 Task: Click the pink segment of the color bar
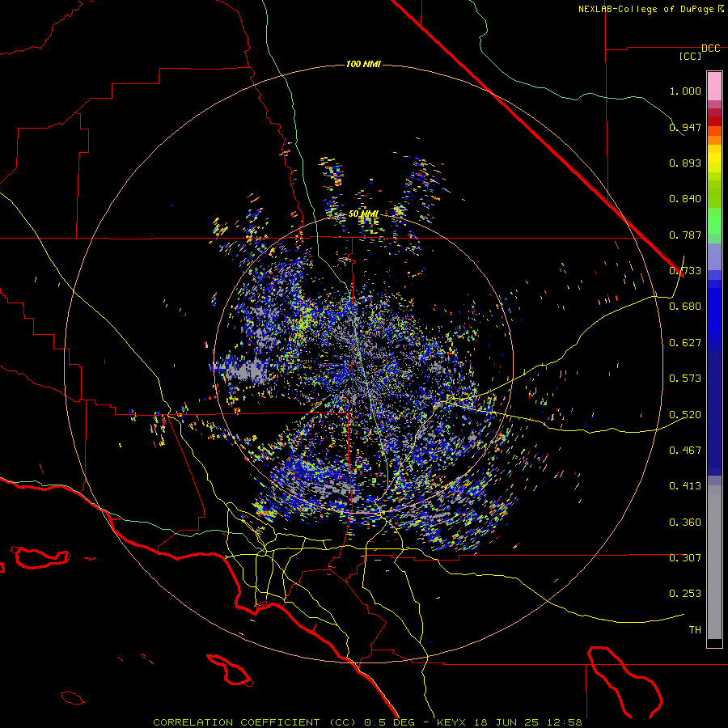(x=714, y=86)
